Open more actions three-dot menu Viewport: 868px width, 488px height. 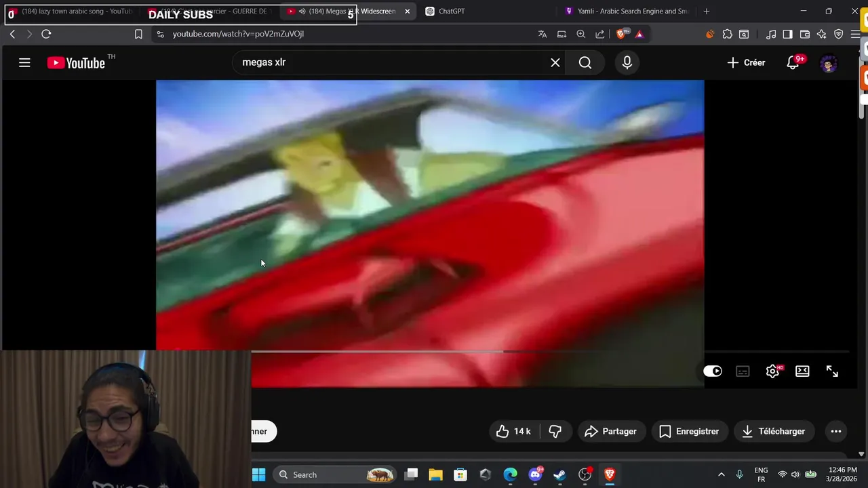836,431
